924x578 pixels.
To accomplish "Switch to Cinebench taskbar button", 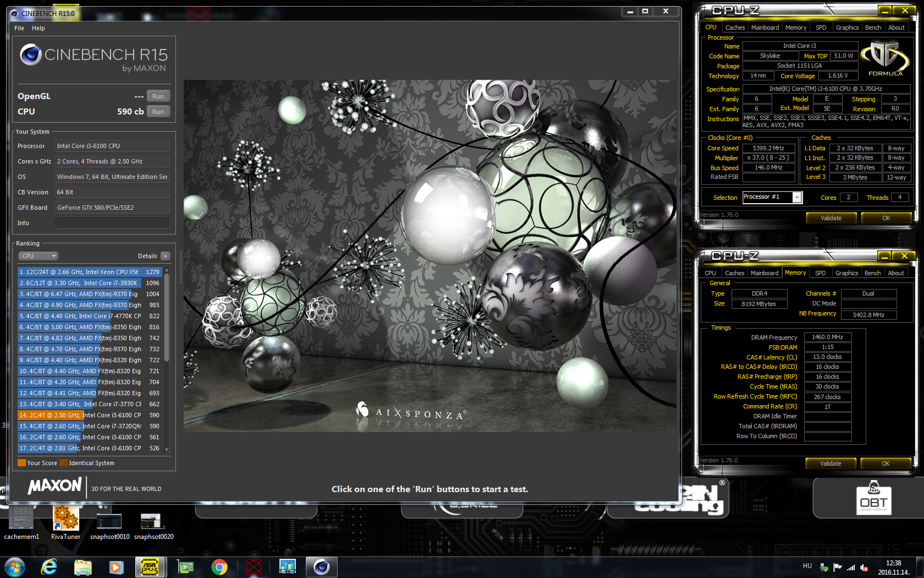I will click(322, 566).
